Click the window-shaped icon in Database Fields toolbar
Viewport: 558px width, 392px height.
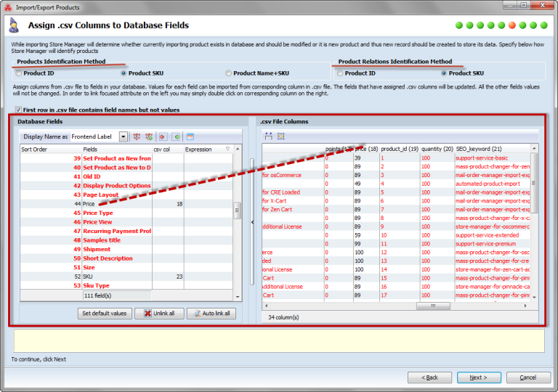point(190,136)
